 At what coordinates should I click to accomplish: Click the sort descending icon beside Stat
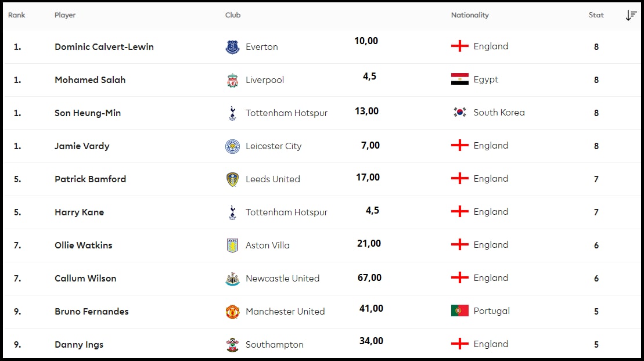pos(631,15)
